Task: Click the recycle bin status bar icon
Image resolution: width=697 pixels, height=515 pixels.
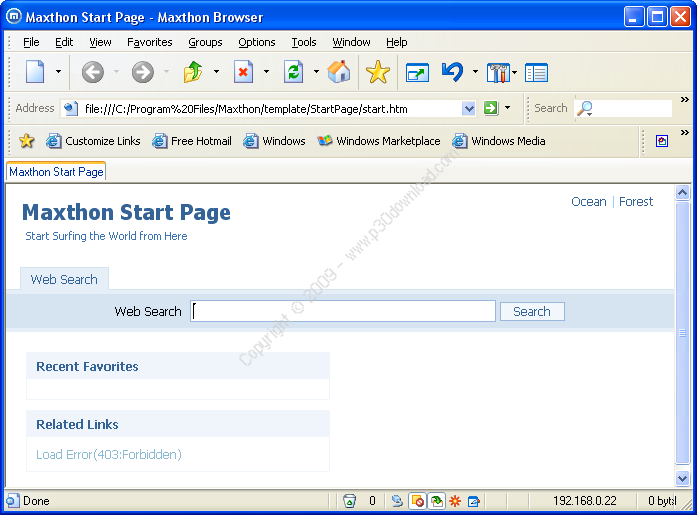Action: coord(350,501)
